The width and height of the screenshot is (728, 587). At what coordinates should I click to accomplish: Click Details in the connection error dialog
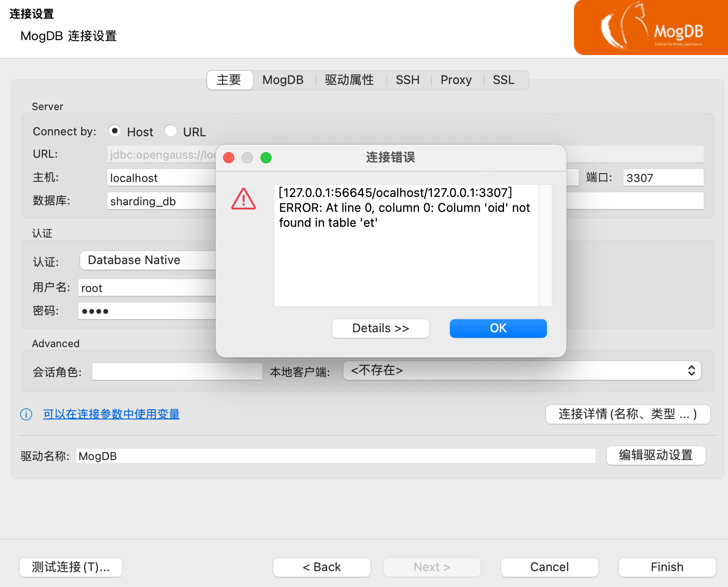[380, 328]
